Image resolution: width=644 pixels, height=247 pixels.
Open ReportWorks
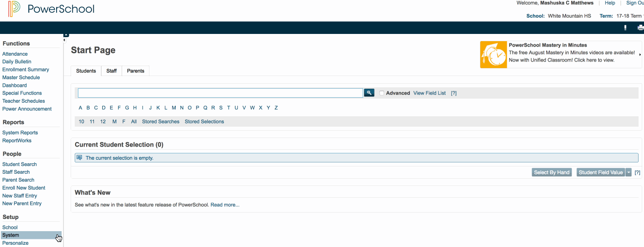[17, 141]
